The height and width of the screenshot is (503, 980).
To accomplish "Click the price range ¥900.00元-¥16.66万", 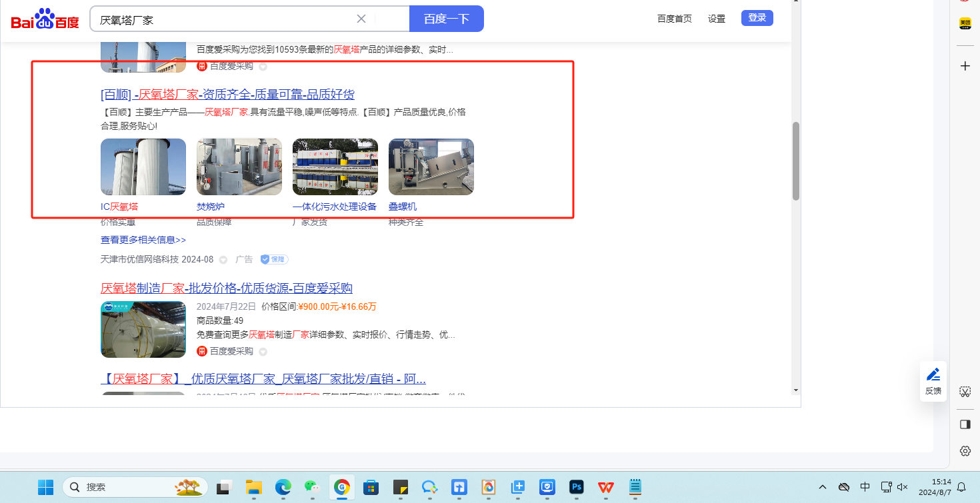I will (337, 306).
